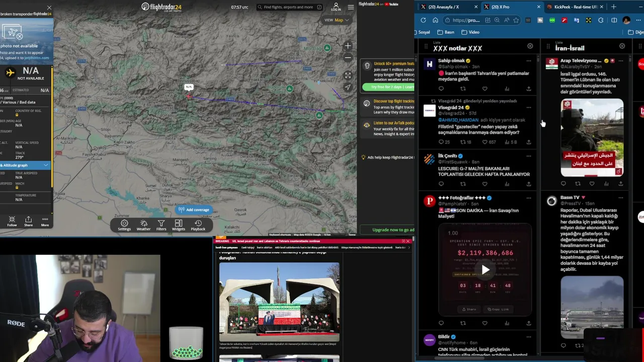Open a new browser tab
This screenshot has height=362, width=644.
(613, 7)
